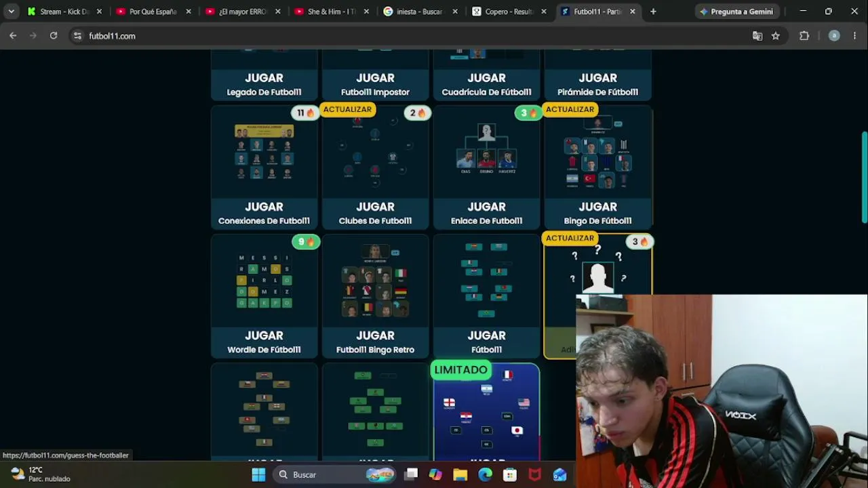The image size is (868, 488).
Task: Close the iniesta - Buscar tab
Action: pyautogui.click(x=455, y=12)
